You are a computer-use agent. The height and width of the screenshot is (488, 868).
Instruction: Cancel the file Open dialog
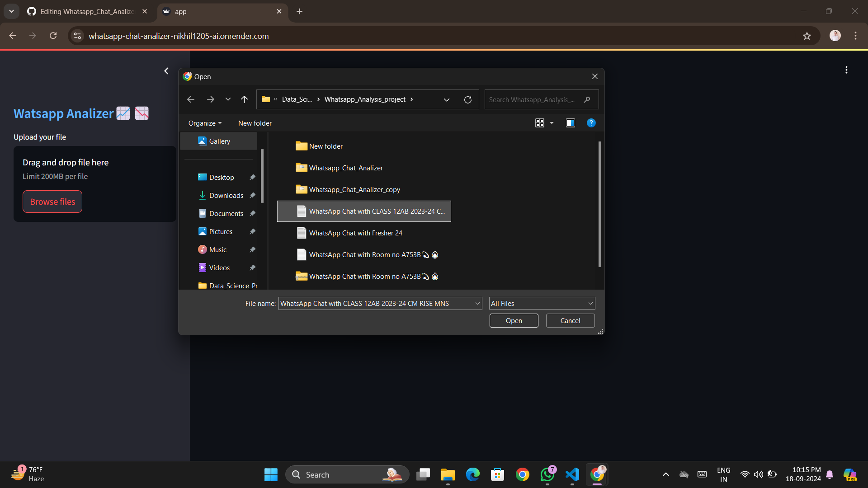570,321
